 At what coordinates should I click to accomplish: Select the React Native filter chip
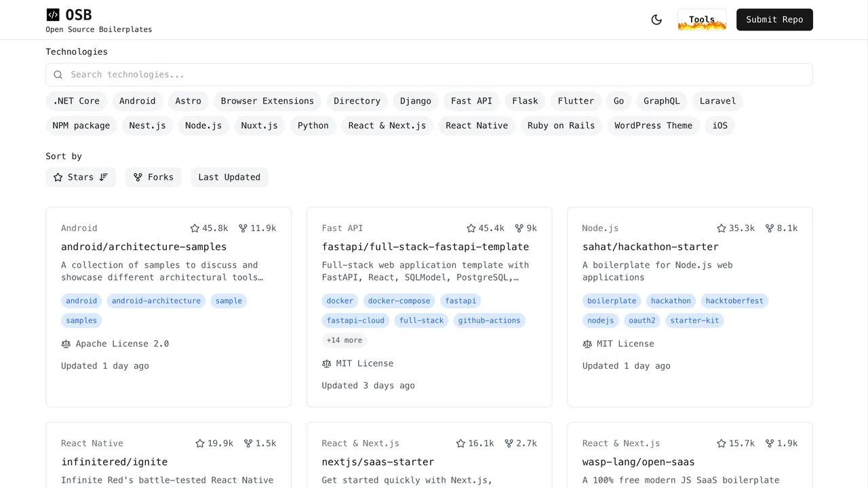[x=477, y=125]
